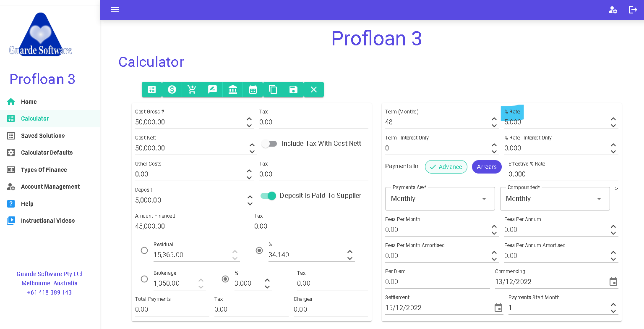Open the Commencing date calendar picker
Image resolution: width=644 pixels, height=329 pixels.
tap(613, 282)
